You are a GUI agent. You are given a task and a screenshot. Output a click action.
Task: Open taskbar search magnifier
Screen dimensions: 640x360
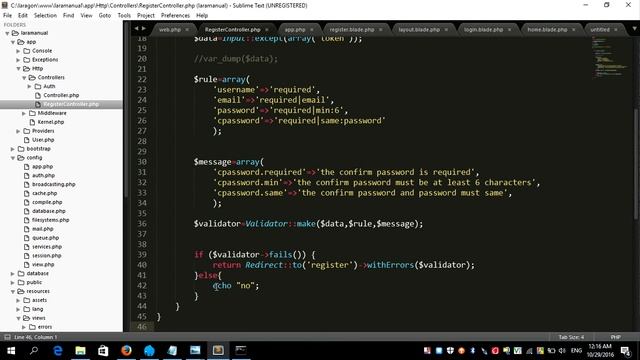[x=34, y=351]
